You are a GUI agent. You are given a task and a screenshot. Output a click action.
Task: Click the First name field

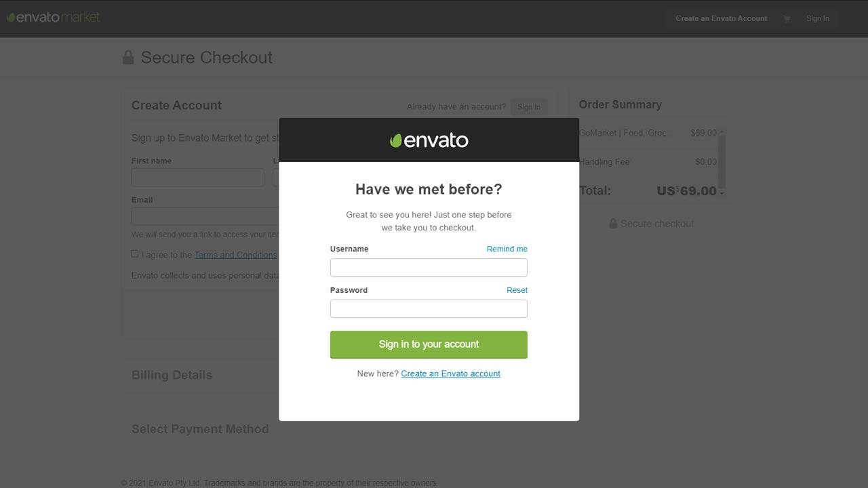click(197, 178)
